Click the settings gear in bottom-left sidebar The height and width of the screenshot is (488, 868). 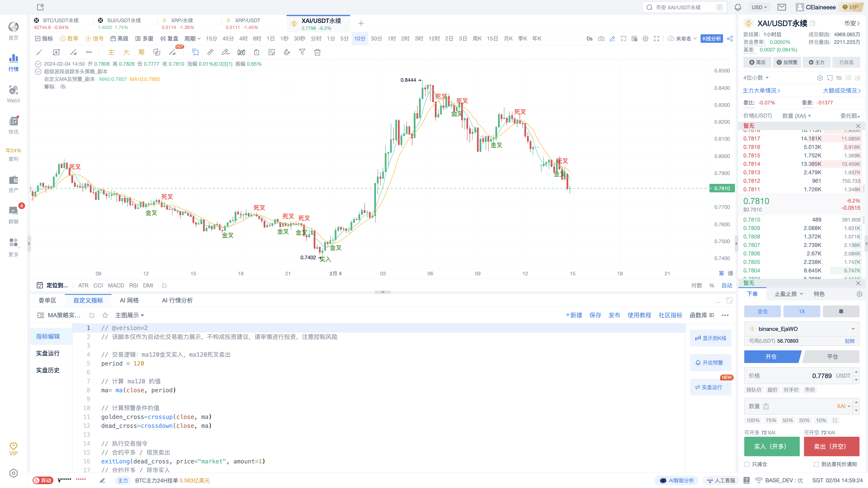(14, 473)
